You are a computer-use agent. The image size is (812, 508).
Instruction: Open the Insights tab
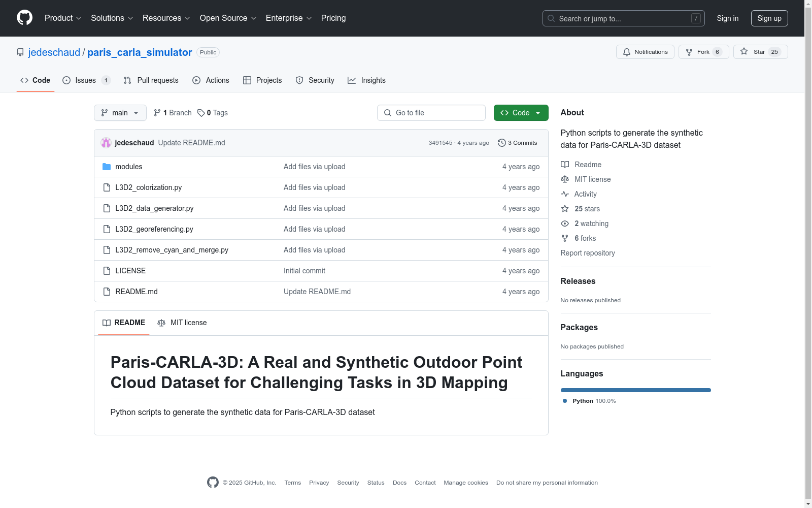pos(367,80)
